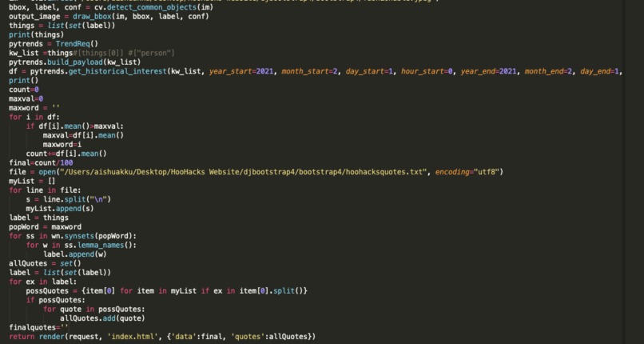
Task: Select the 'label = list(set(label))' line
Action: (x=60, y=273)
